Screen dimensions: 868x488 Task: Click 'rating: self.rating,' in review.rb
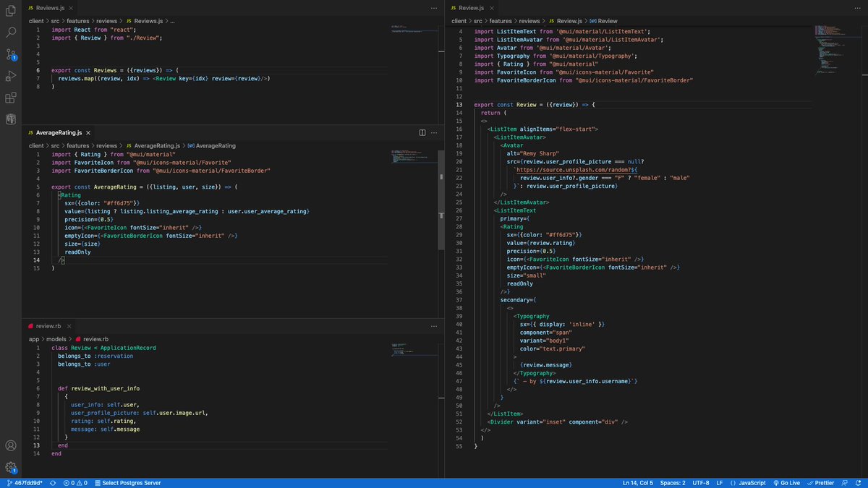104,421
